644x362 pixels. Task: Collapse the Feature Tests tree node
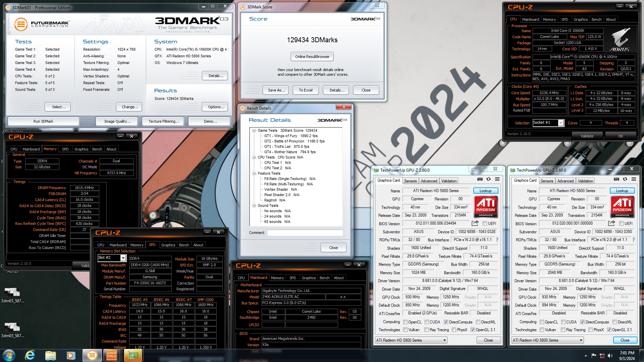(254, 174)
